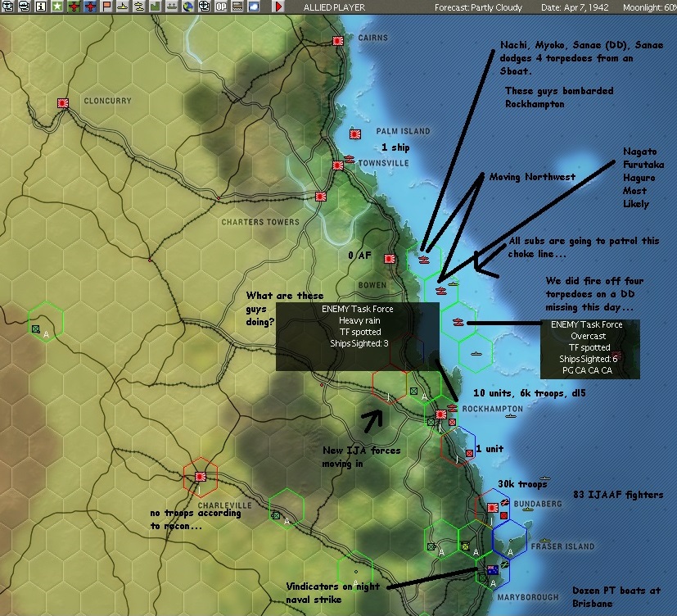Select the Japanese base flag at Palm Island
This screenshot has height=616, width=677.
(x=355, y=134)
